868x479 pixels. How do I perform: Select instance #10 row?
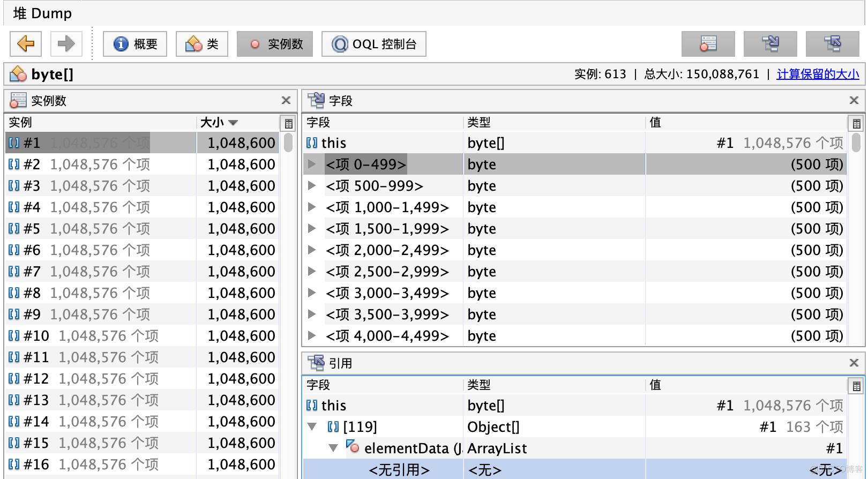pos(142,336)
